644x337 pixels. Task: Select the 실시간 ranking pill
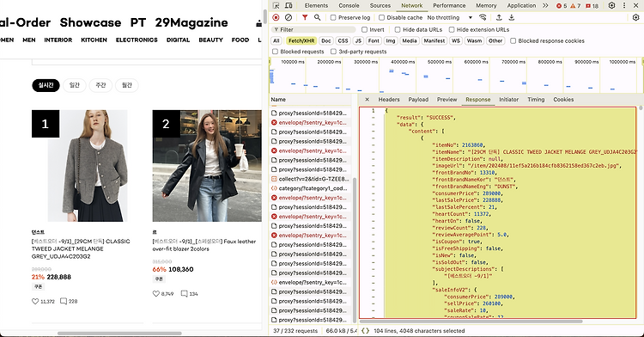point(46,85)
